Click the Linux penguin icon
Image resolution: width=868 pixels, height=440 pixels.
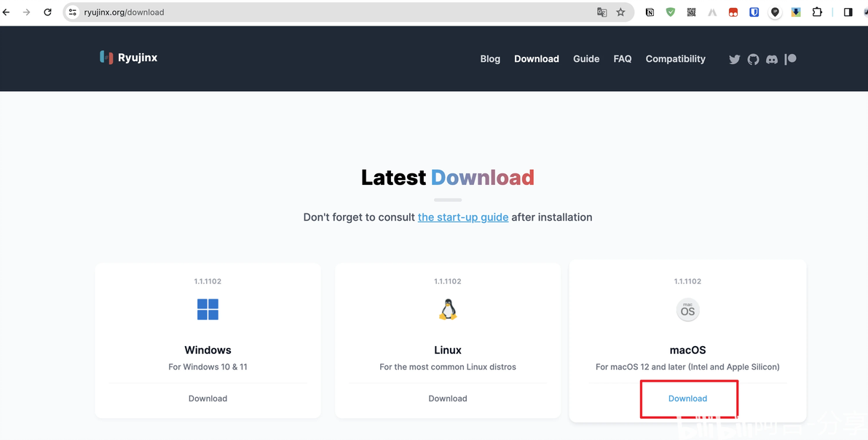448,310
